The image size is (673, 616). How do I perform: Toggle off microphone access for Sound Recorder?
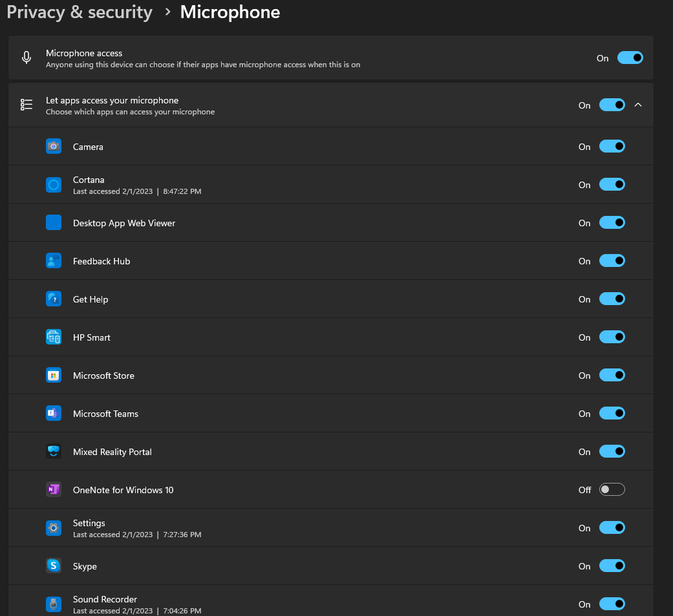click(x=612, y=604)
